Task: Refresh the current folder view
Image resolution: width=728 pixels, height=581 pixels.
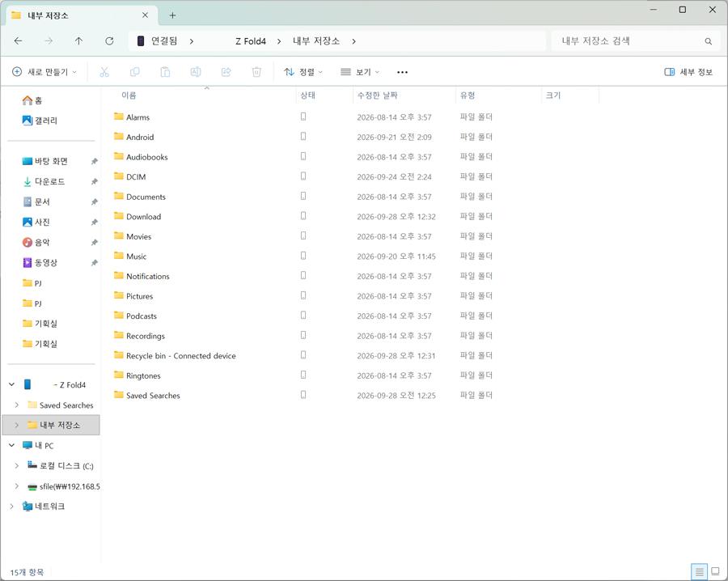Action: 109,41
